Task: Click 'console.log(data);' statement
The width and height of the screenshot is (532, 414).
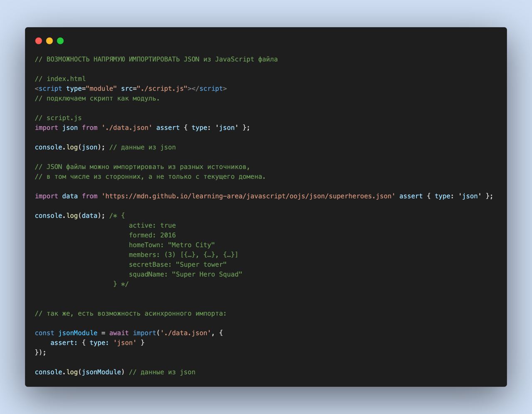Action: coord(70,216)
